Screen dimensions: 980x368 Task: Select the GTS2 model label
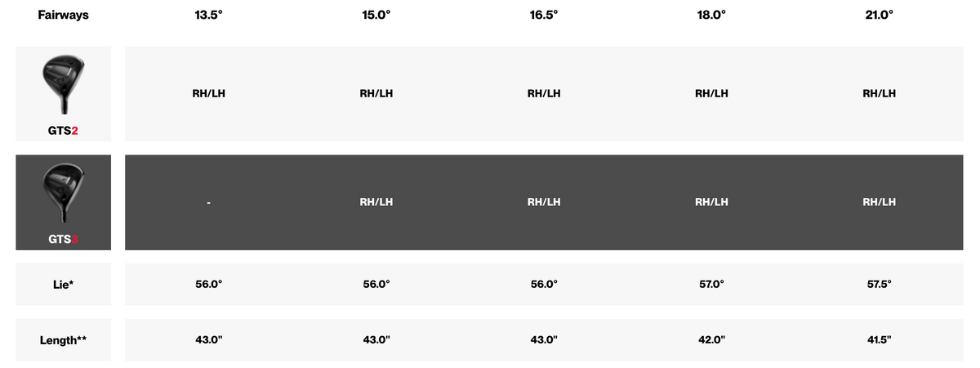point(63,131)
